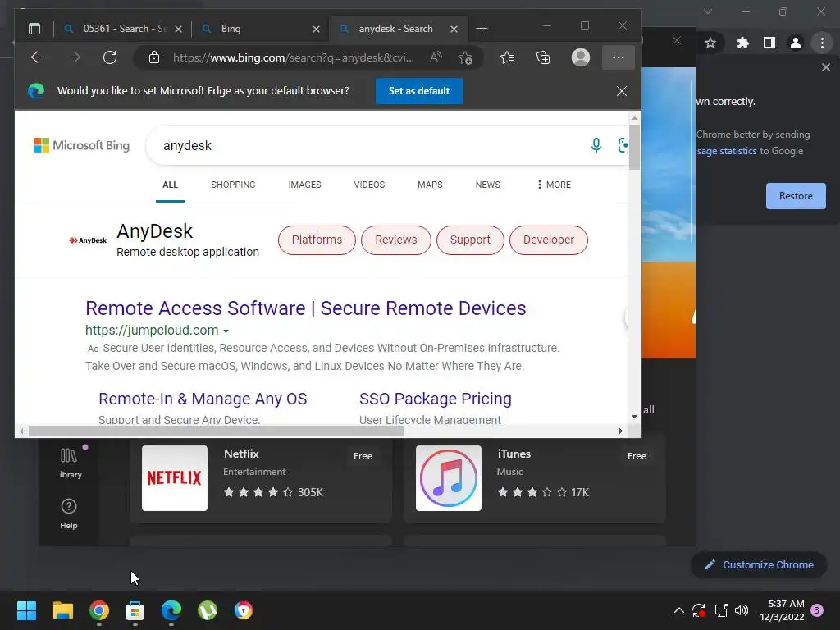This screenshot has width=840, height=630.
Task: Expand MORE search categories
Action: 554,185
